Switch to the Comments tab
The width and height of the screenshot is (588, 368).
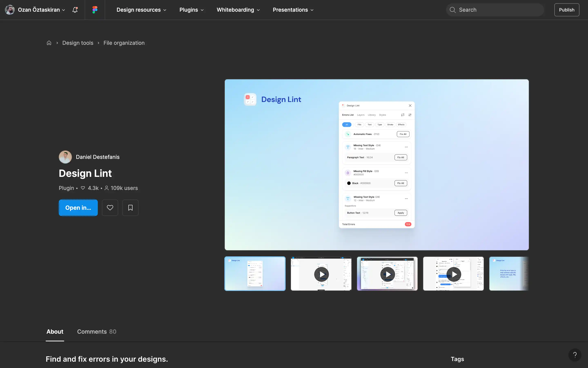(x=97, y=331)
